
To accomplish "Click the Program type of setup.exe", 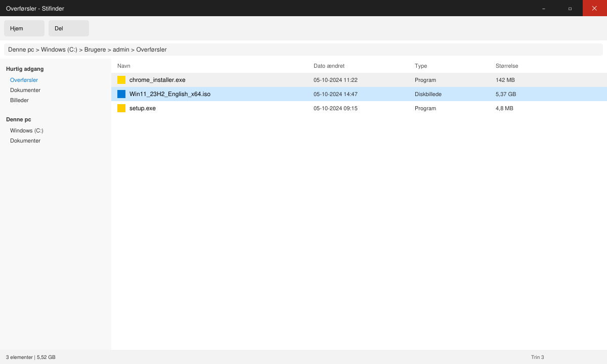I will click(425, 108).
